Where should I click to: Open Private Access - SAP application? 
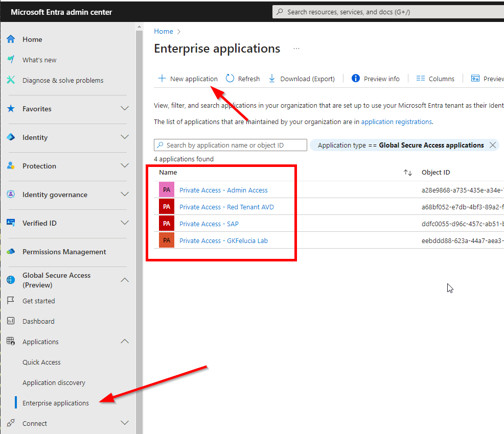(209, 224)
